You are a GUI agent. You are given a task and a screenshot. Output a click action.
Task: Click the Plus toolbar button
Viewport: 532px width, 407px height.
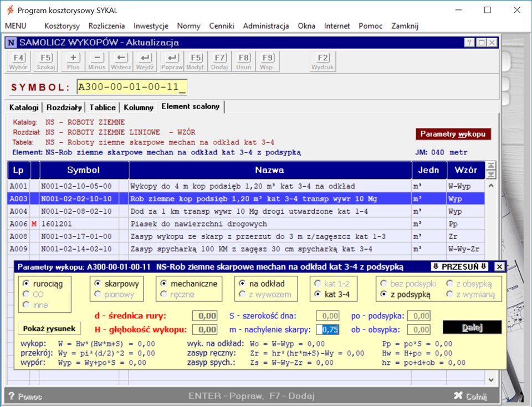(73, 61)
